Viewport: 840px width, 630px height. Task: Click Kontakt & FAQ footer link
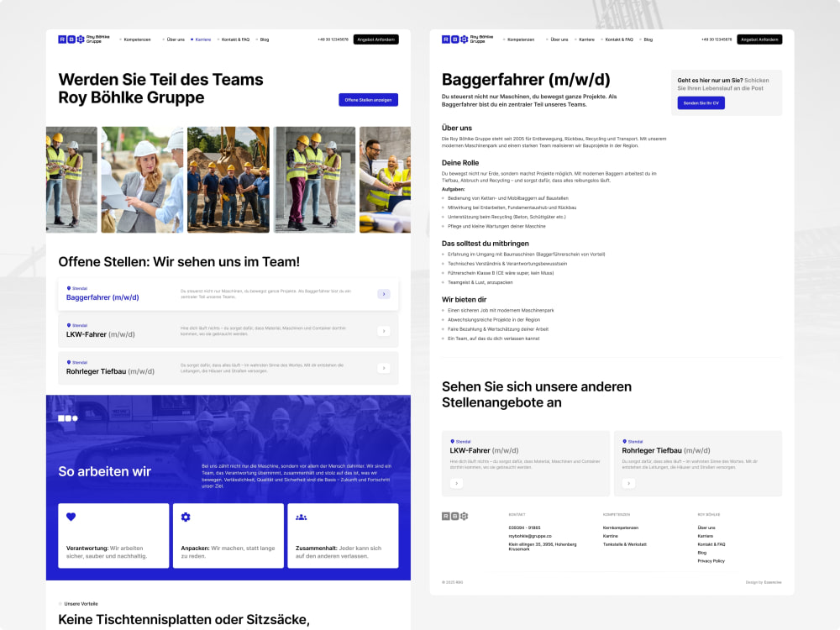tap(711, 544)
